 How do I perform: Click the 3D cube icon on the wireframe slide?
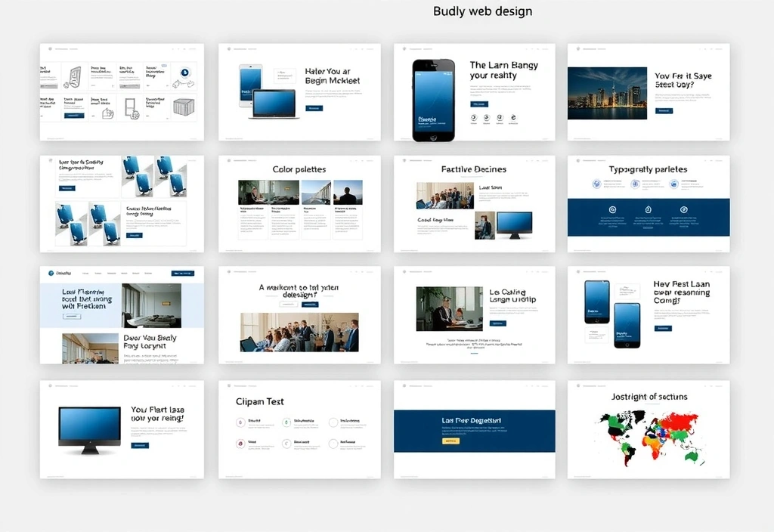(x=184, y=107)
